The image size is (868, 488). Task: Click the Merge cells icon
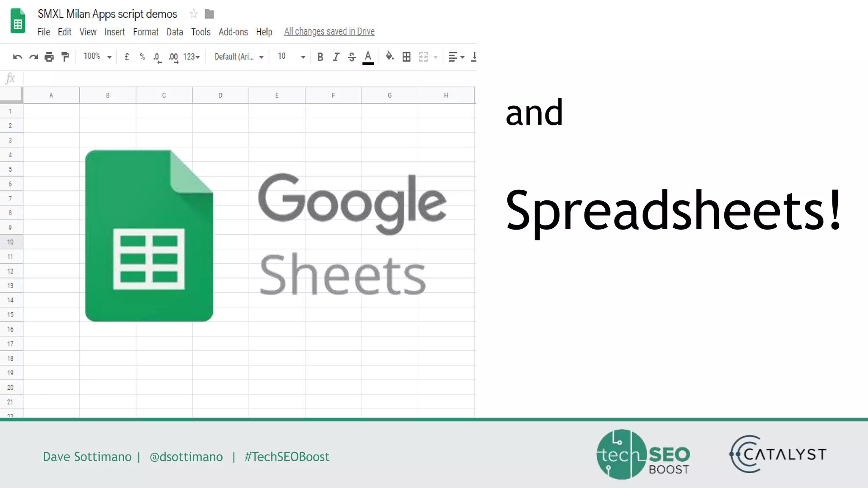pos(423,57)
